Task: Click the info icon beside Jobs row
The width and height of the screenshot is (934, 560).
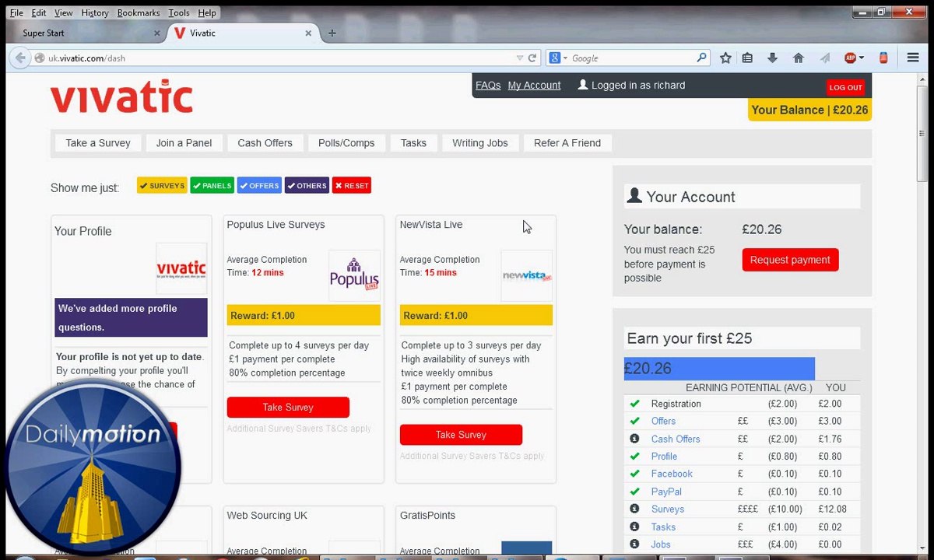Action: coord(634,544)
